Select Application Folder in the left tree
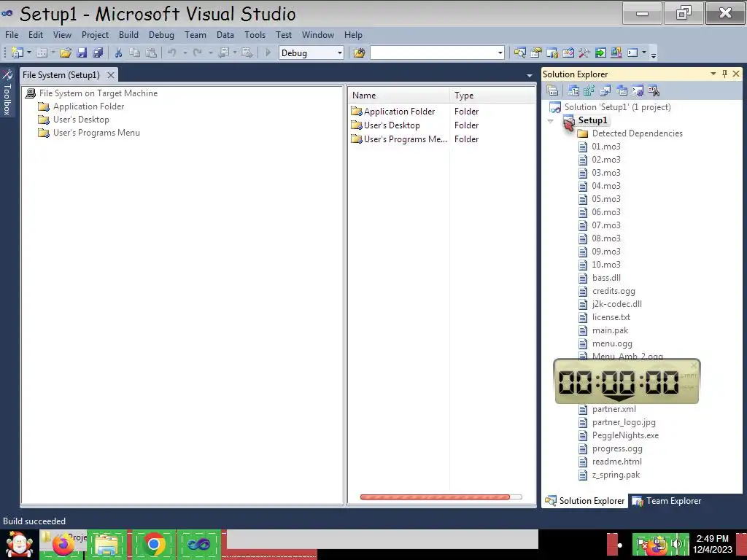The height and width of the screenshot is (560, 747). [x=88, y=106]
